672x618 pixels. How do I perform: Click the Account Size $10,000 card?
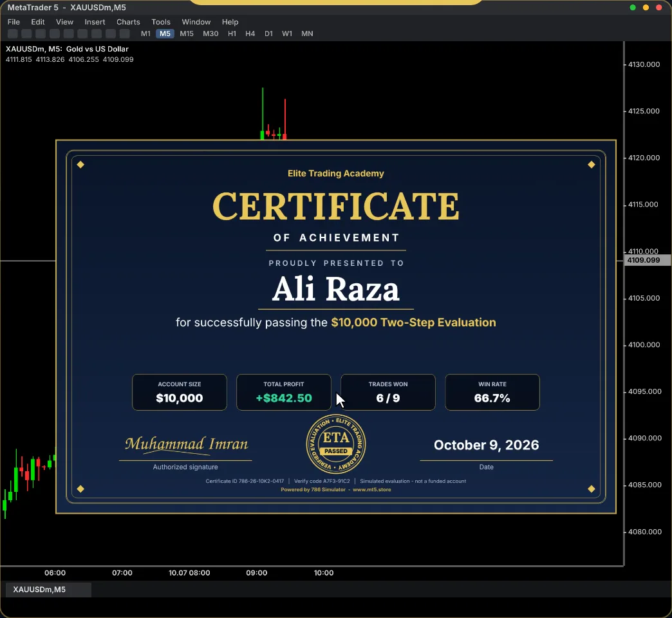(x=180, y=392)
